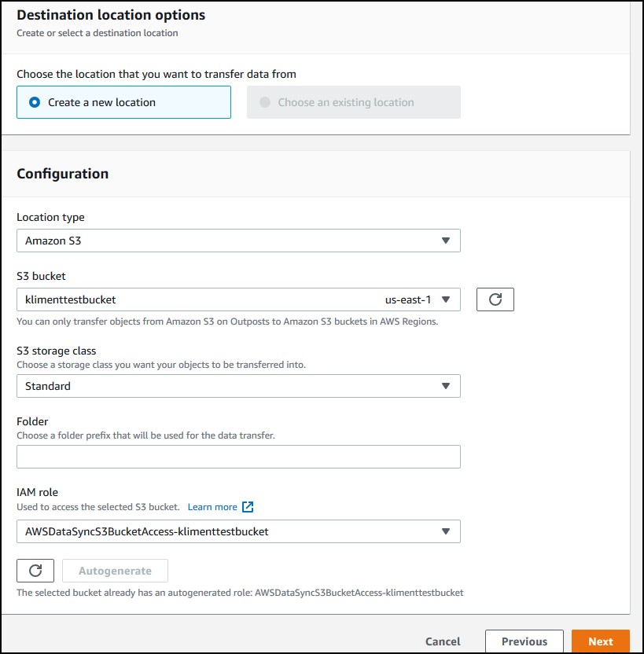Select Choose an existing location option
Screen dimensions: 644x654
coord(354,102)
